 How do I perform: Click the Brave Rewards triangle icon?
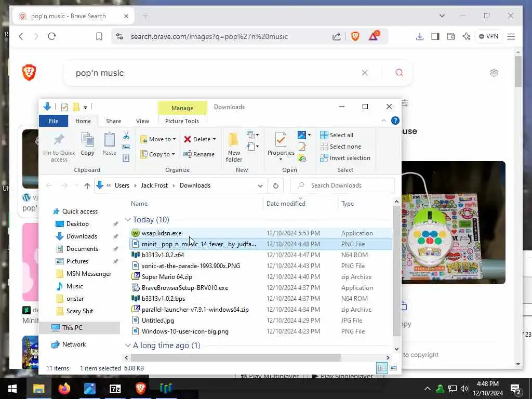374,36
